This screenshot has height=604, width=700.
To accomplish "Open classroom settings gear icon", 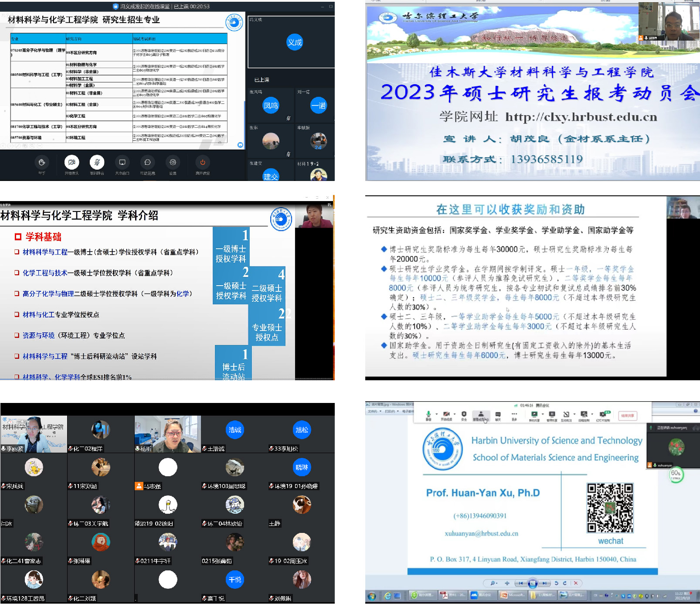I will tap(173, 163).
